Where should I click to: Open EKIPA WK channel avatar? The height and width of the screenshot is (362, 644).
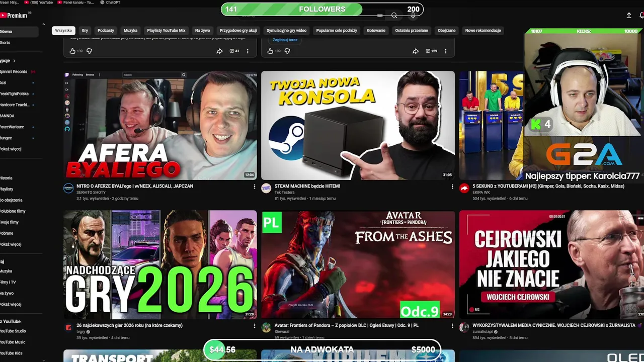click(x=464, y=189)
